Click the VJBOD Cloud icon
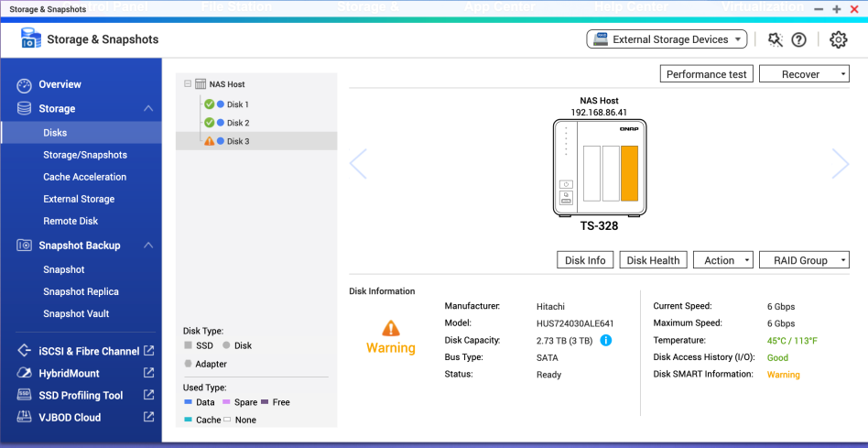The image size is (868, 448). coord(25,418)
